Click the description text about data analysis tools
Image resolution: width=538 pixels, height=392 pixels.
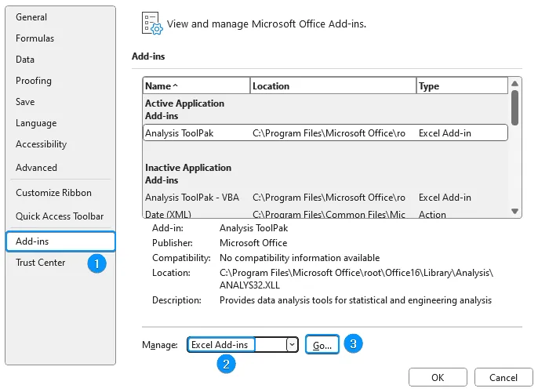pyautogui.click(x=355, y=300)
